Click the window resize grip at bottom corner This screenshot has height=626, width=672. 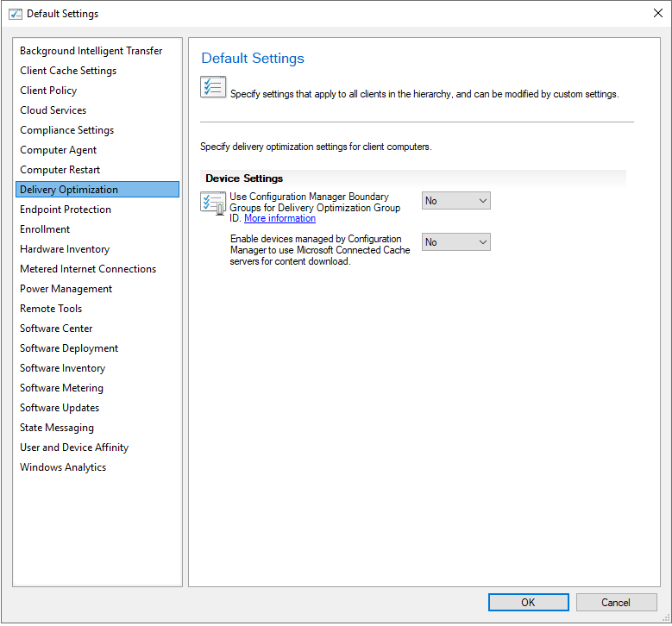point(667,618)
